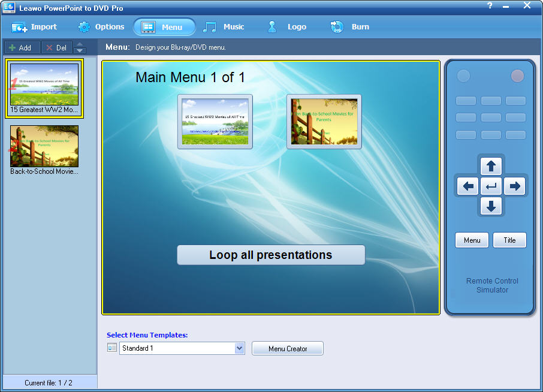Switch to the Burn tab
The width and height of the screenshot is (543, 392).
click(350, 27)
